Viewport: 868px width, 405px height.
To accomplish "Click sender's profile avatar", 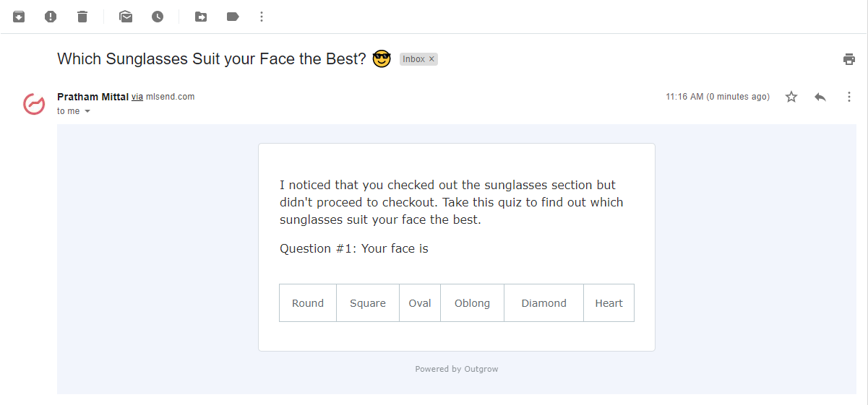I will click(34, 104).
